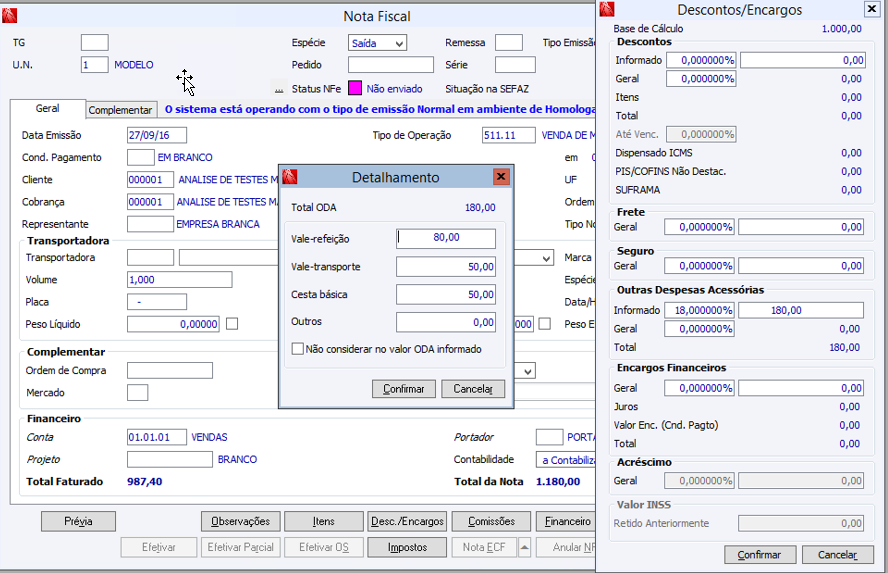
Task: Click the magenta Status NFe color indicator
Action: click(355, 88)
